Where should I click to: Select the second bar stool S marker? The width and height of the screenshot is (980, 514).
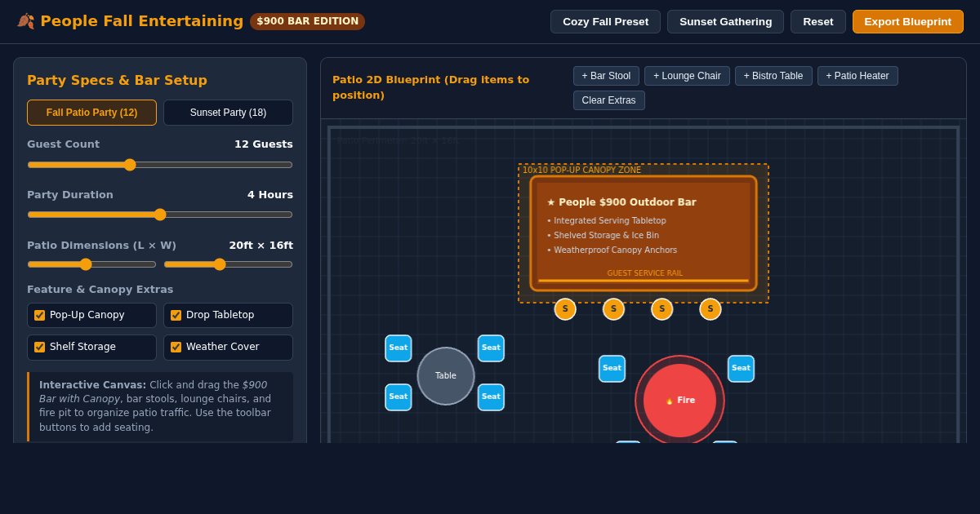click(613, 309)
